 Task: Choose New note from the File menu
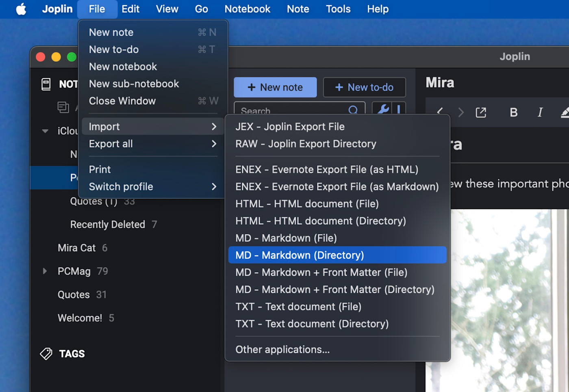[153, 32]
